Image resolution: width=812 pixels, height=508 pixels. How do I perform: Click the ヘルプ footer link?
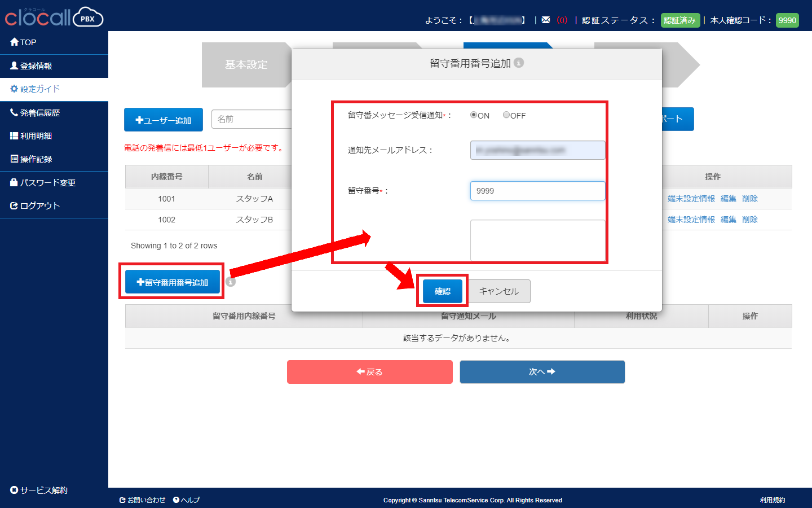click(x=187, y=500)
